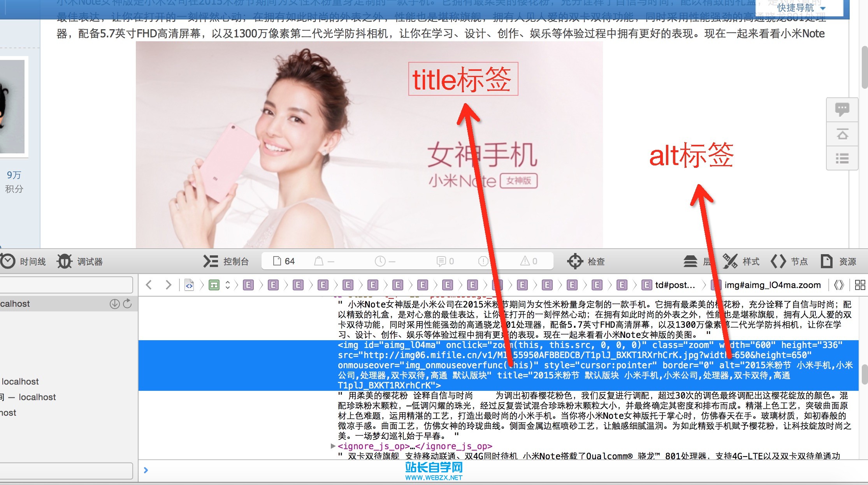Click the navigate back arrow in breadcrumb bar
The height and width of the screenshot is (485, 868).
(149, 285)
